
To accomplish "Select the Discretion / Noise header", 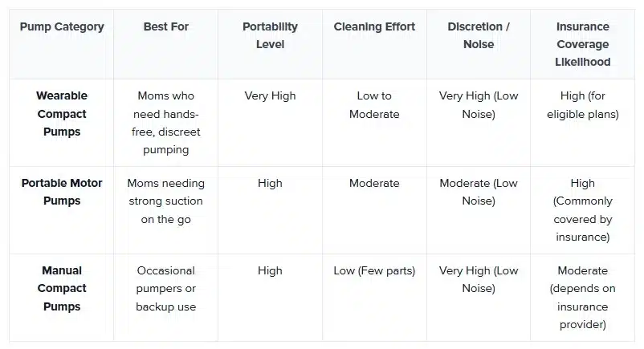I will coord(479,35).
